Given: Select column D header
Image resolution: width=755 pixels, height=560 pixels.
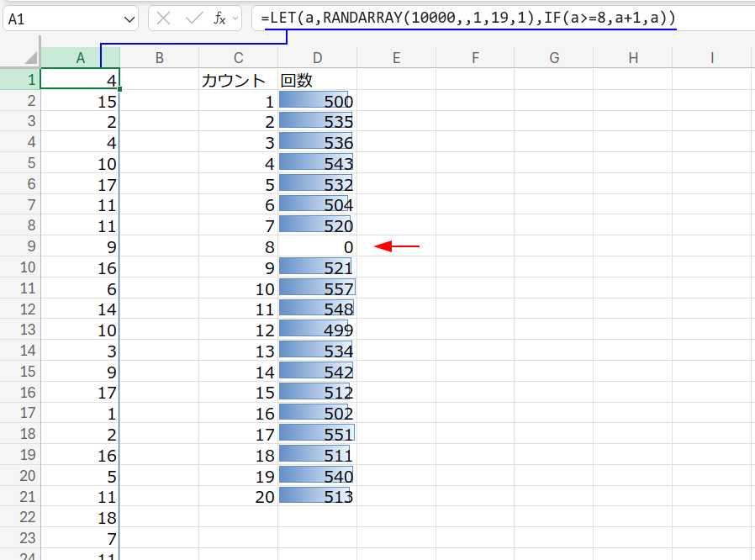Looking at the screenshot, I should tap(317, 57).
